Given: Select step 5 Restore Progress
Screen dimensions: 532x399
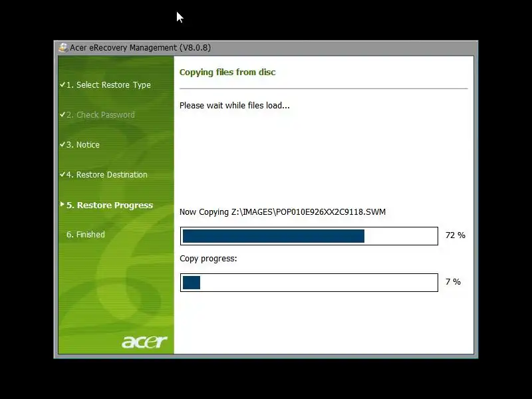Looking at the screenshot, I should [x=110, y=205].
